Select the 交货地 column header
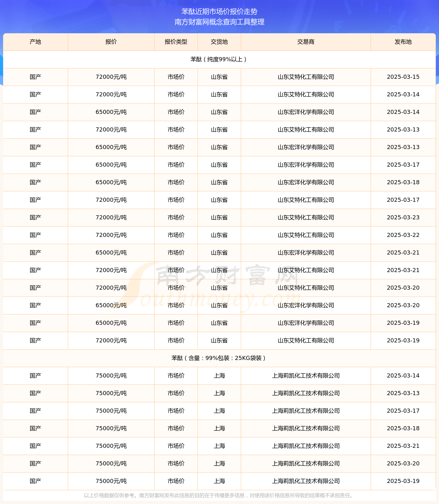439x504 pixels. coord(219,42)
